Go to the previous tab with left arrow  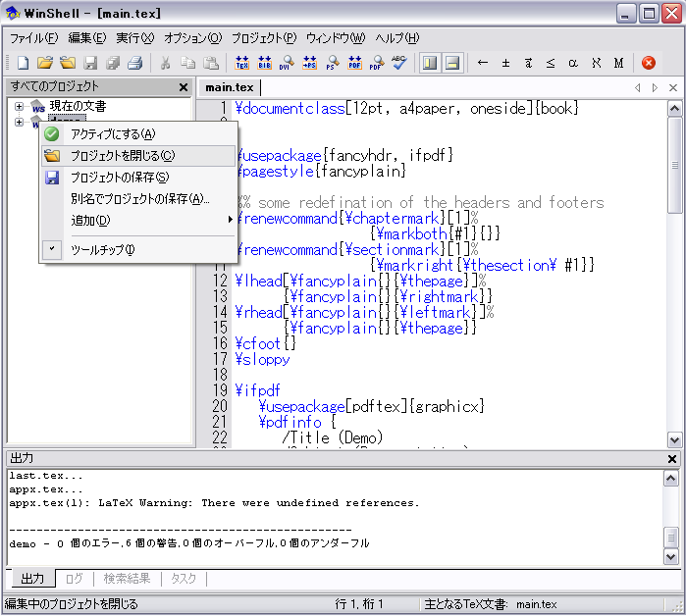638,88
